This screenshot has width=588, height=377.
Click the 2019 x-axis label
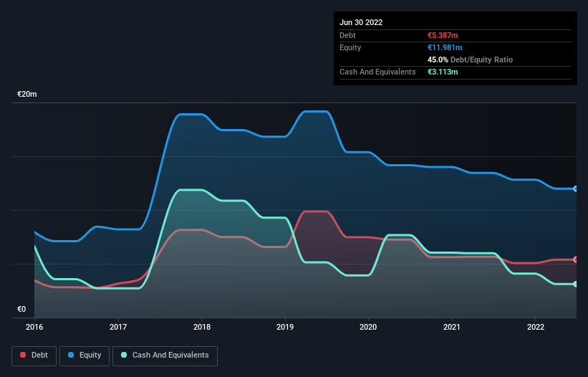285,327
